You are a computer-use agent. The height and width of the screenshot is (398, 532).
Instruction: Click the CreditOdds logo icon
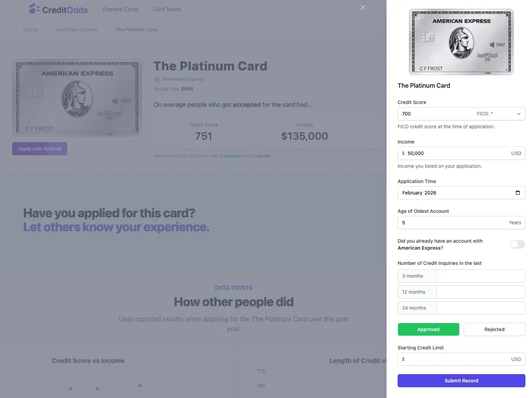tap(35, 9)
